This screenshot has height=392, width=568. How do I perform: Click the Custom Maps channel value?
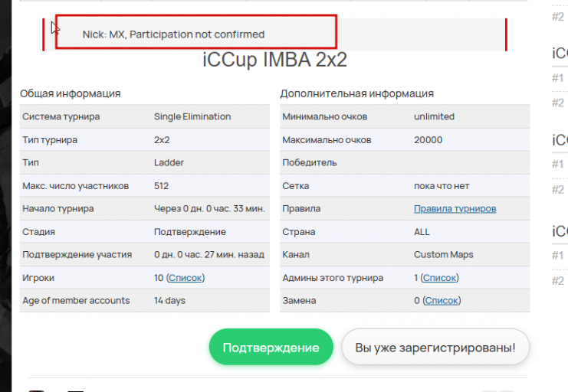pyautogui.click(x=443, y=254)
